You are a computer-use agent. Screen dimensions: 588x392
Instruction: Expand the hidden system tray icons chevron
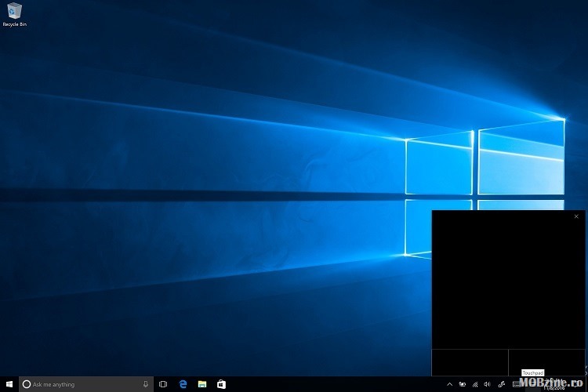450,384
